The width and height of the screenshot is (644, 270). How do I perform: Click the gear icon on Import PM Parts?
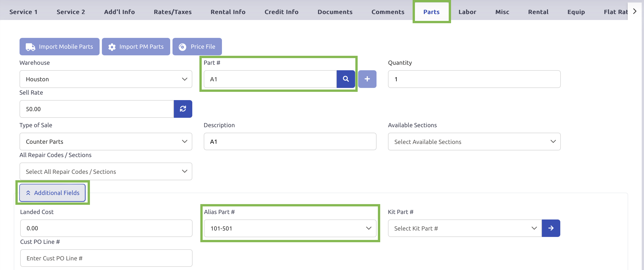pos(112,47)
